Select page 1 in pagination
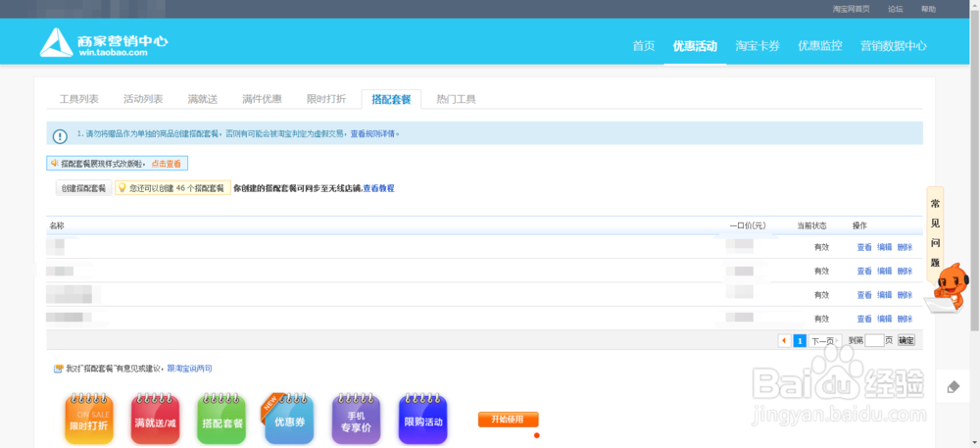Image resolution: width=980 pixels, height=448 pixels. [800, 340]
